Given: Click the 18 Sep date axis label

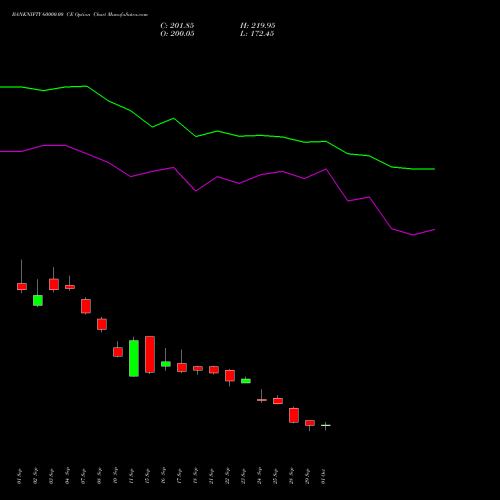Looking at the screenshot, I should [x=195, y=476].
